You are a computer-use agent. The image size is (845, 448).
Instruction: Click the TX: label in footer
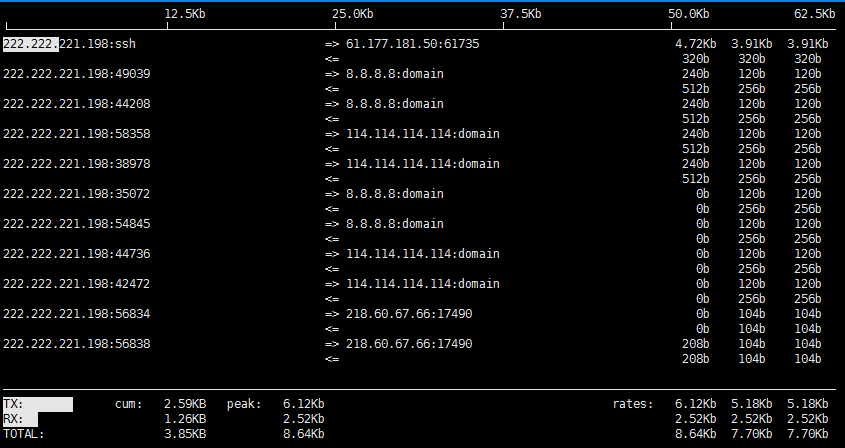14,404
